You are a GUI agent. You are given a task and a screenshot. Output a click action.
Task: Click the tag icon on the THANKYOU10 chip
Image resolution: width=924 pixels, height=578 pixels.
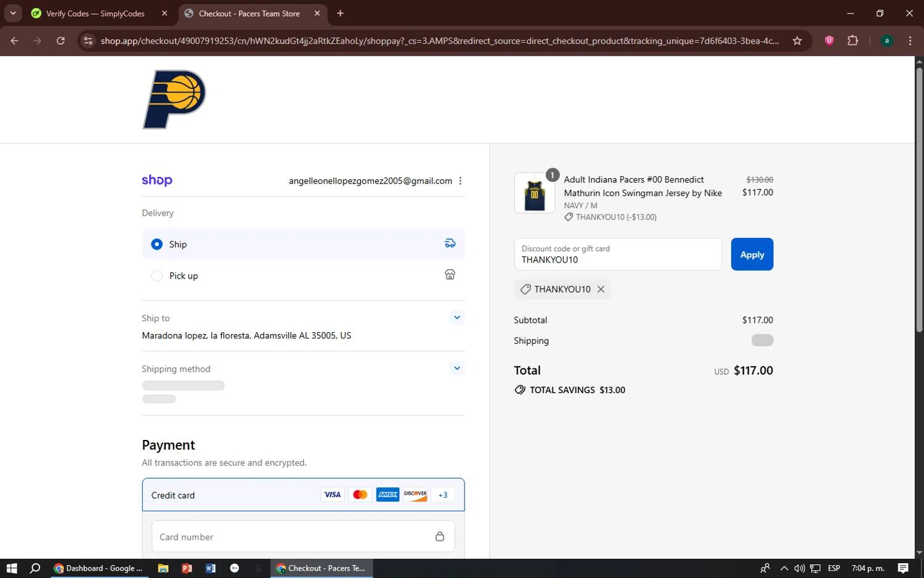(525, 289)
